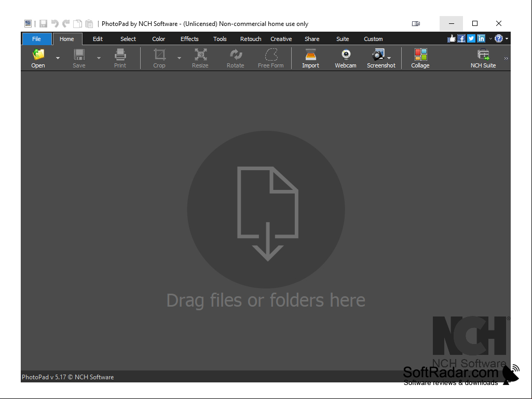Click the Screenshot camera icon
This screenshot has width=532, height=399.
pyautogui.click(x=378, y=54)
